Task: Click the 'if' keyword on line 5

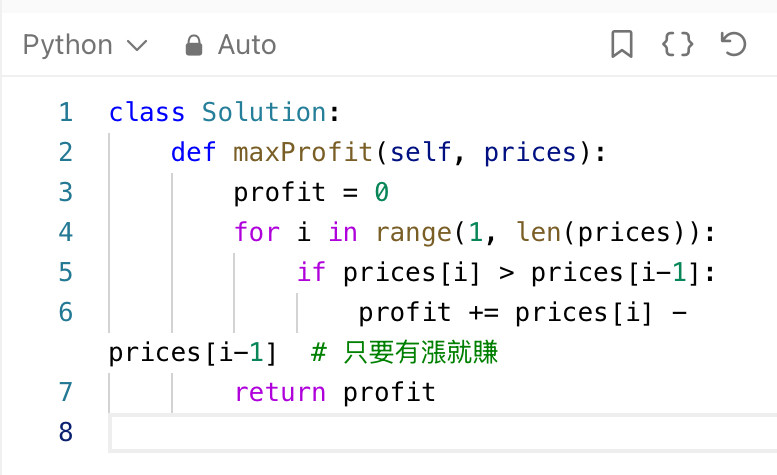Action: coord(311,272)
